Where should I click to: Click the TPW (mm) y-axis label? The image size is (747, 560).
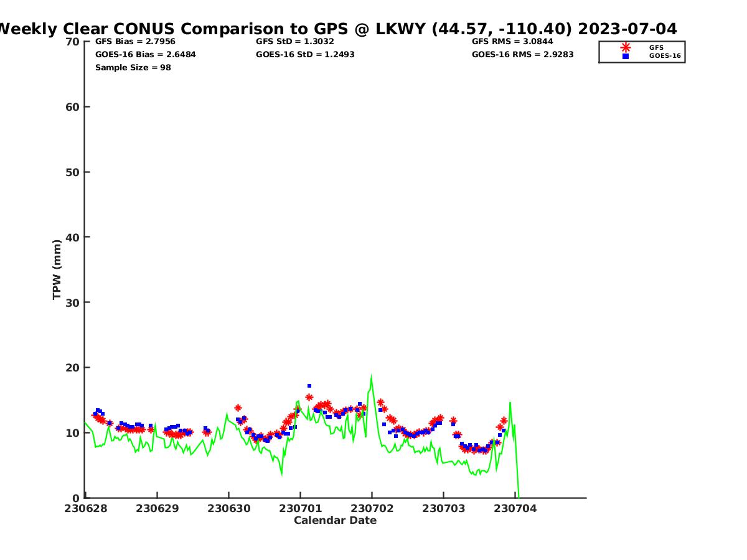57,269
